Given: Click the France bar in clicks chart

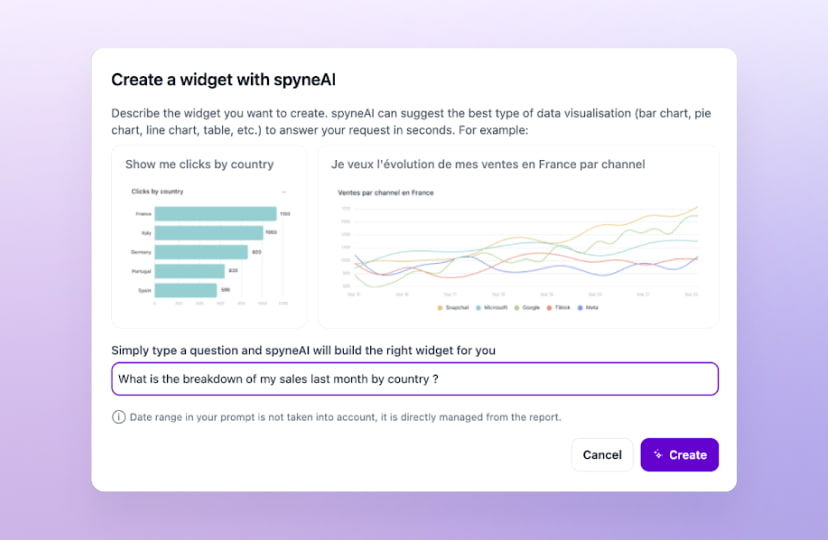Looking at the screenshot, I should [215, 214].
